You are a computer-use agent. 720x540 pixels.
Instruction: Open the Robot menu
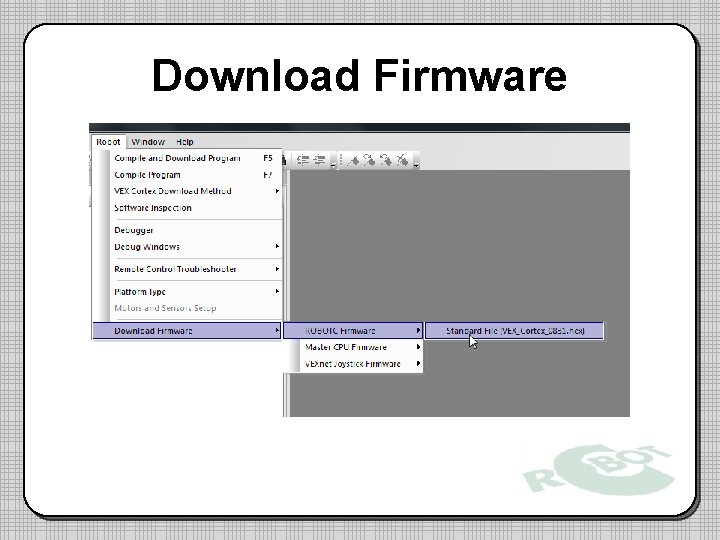coord(108,142)
